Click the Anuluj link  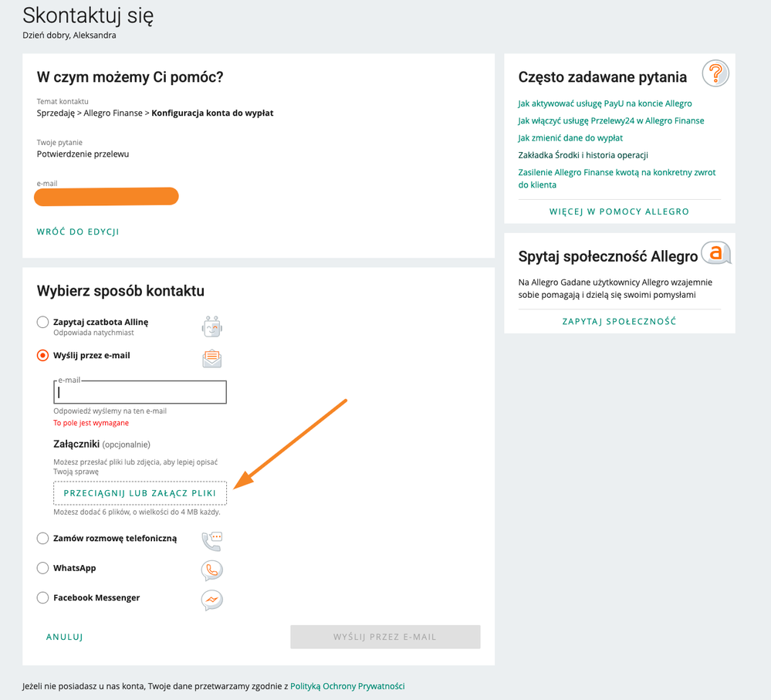point(65,637)
